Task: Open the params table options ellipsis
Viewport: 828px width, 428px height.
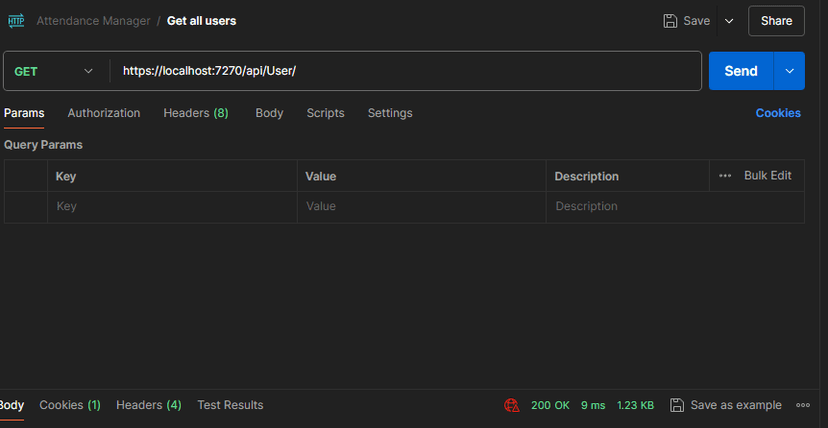Action: point(725,176)
